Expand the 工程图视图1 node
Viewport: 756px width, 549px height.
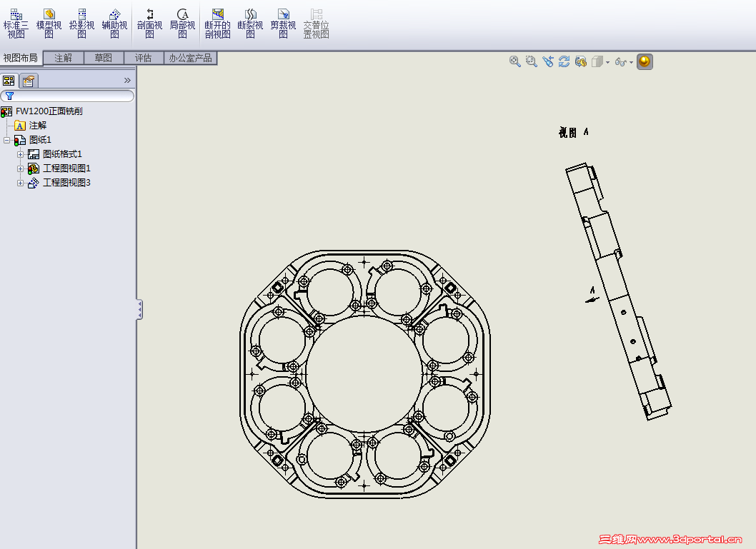(x=20, y=168)
